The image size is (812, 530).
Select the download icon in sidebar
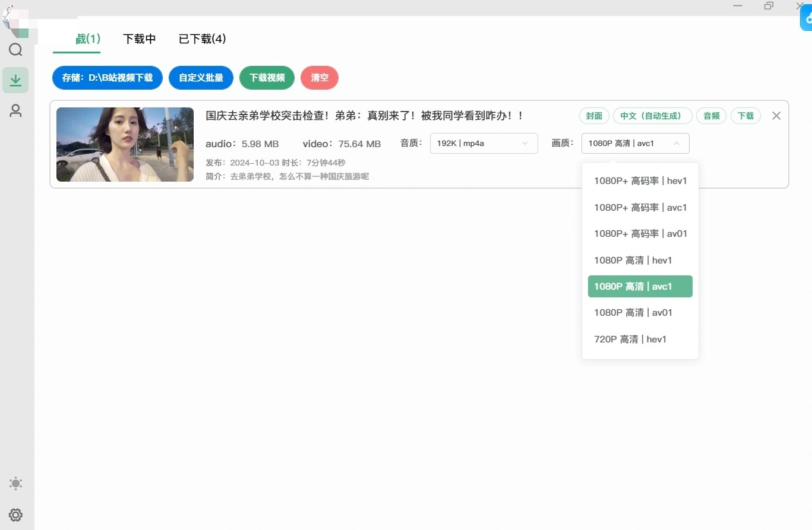15,80
